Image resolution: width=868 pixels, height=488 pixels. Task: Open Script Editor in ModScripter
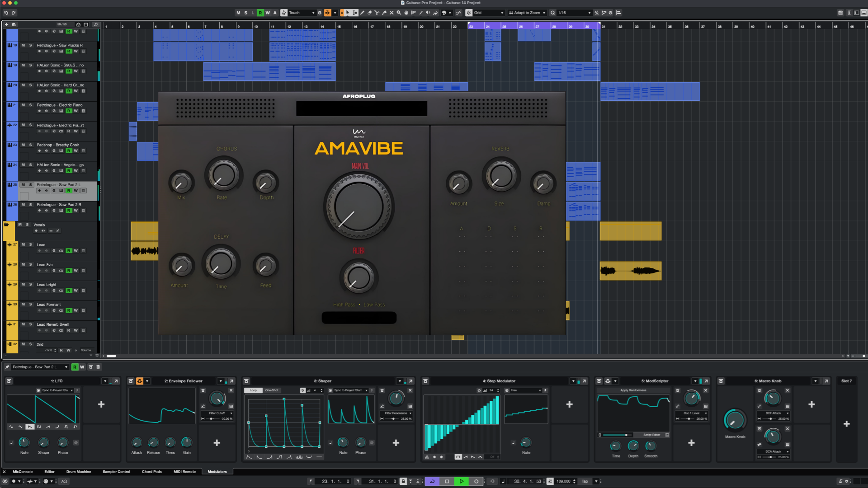[652, 435]
